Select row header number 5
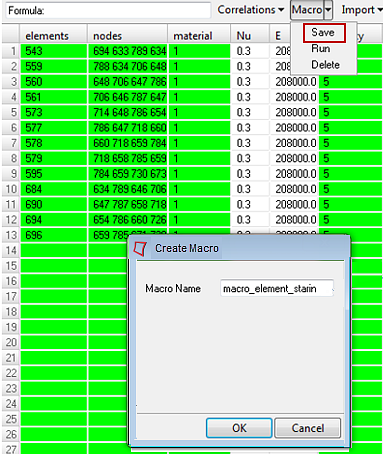 (11, 112)
